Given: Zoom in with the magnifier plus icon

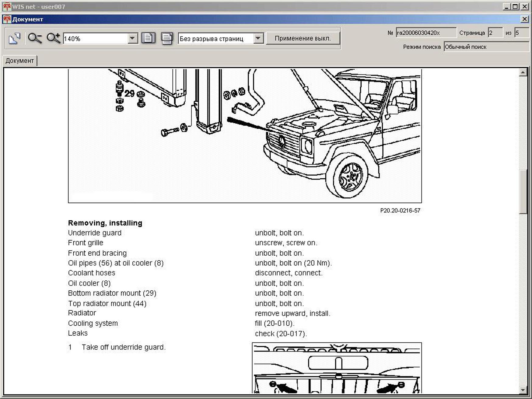Looking at the screenshot, I should pos(53,38).
